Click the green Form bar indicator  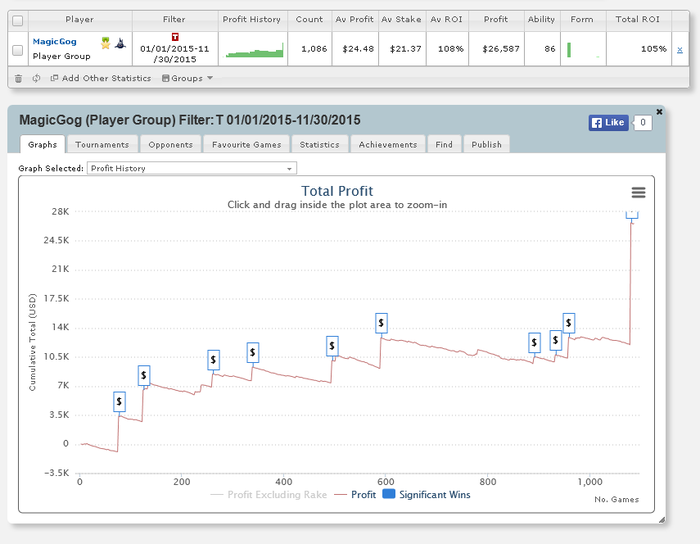click(x=569, y=50)
